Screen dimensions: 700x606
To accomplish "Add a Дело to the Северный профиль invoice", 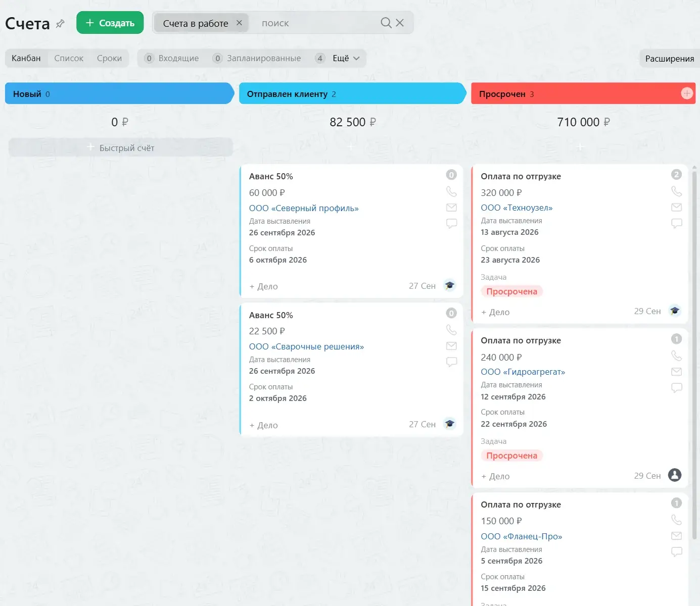I will coord(263,286).
